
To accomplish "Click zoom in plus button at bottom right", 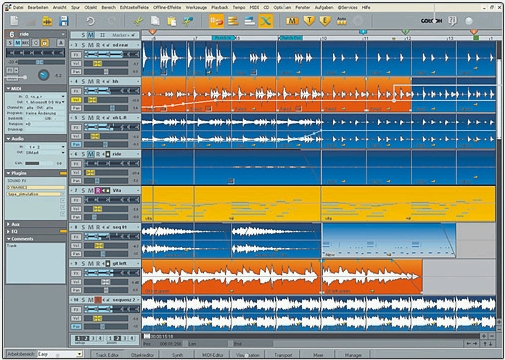I will pos(483,336).
